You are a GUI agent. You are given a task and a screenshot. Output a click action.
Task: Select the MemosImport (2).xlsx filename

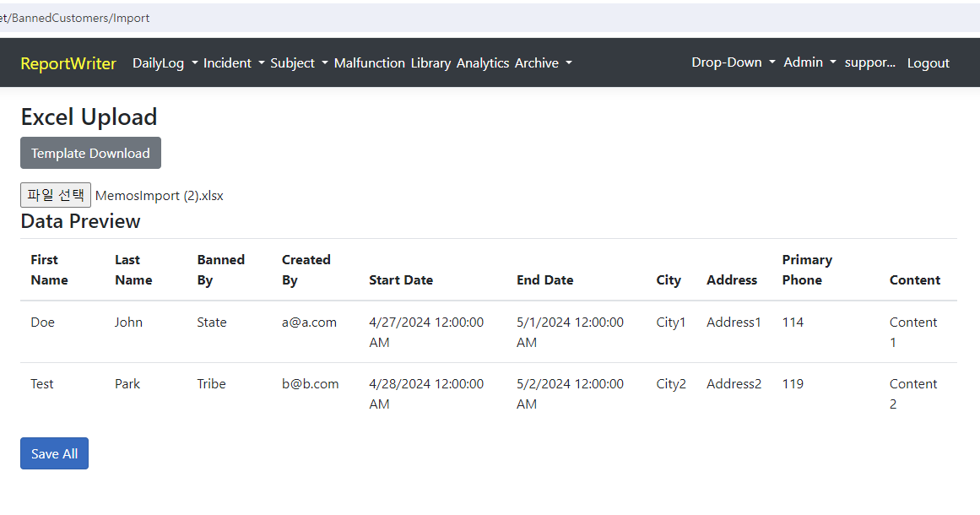[159, 195]
